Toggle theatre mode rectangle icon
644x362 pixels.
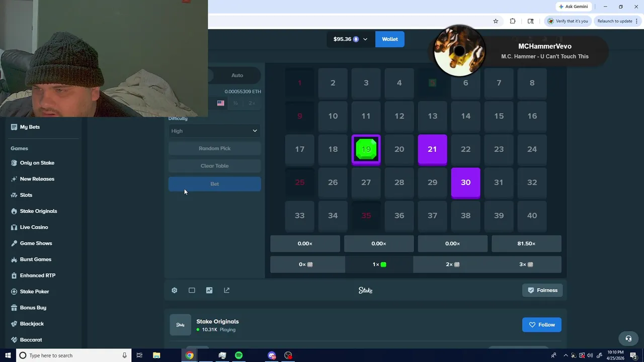(x=192, y=290)
